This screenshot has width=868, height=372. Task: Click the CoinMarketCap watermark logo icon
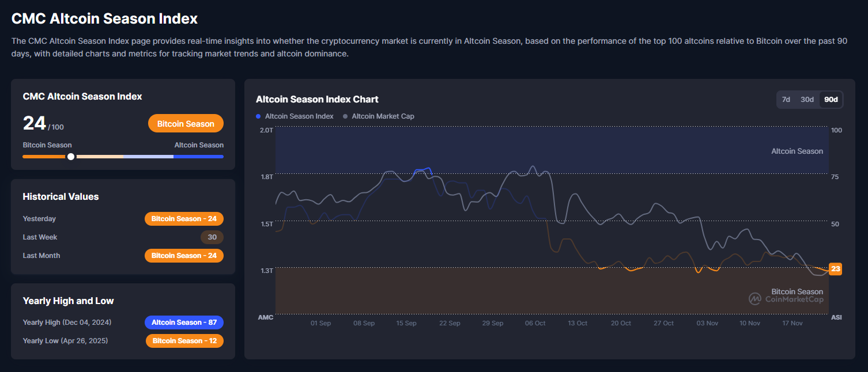[x=755, y=299]
